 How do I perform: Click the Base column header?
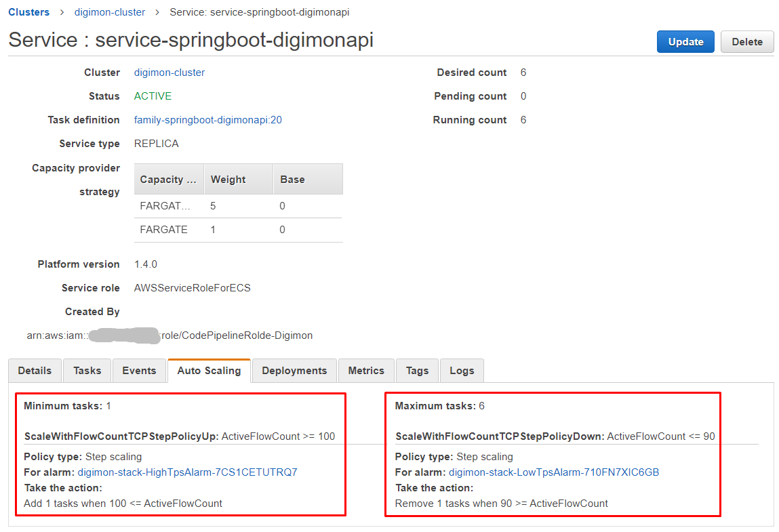pos(290,179)
